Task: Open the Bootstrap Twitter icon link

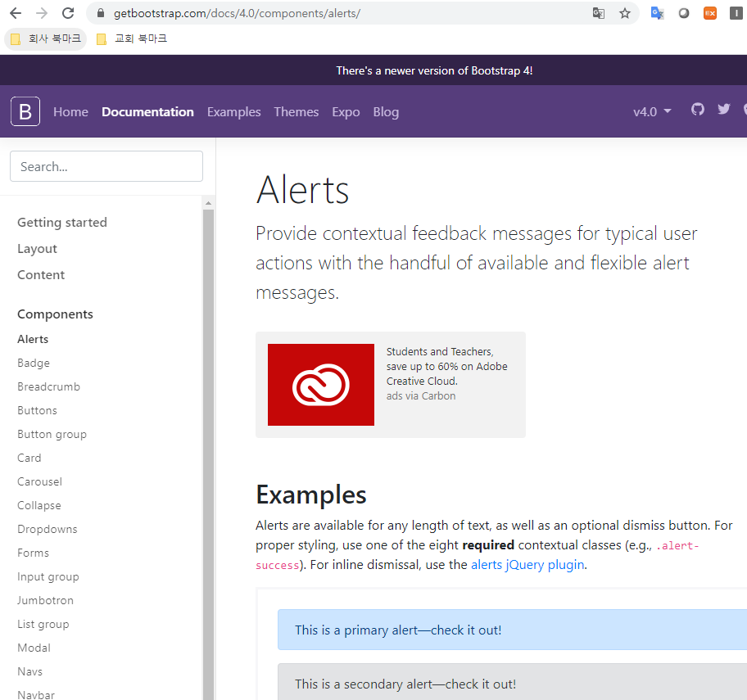Action: pos(724,109)
